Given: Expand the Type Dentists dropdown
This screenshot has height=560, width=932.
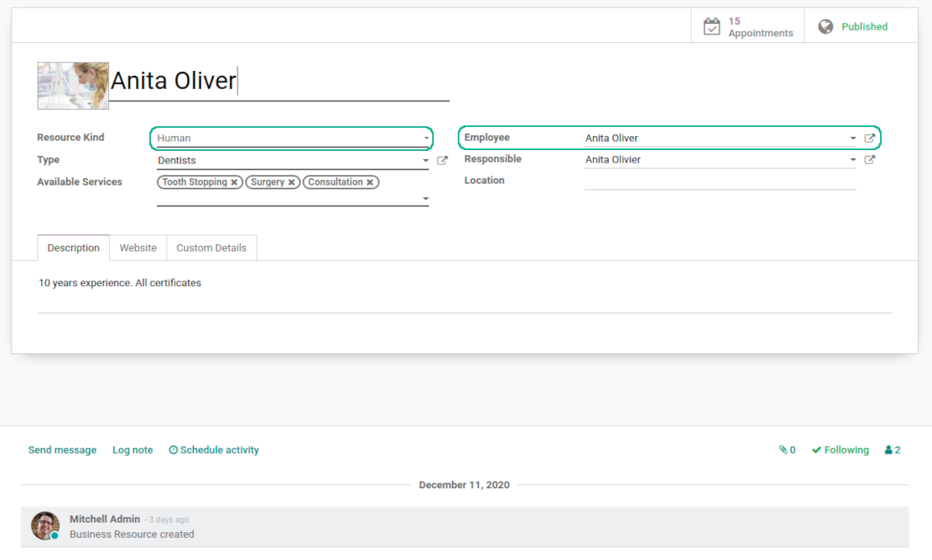Looking at the screenshot, I should [x=426, y=161].
